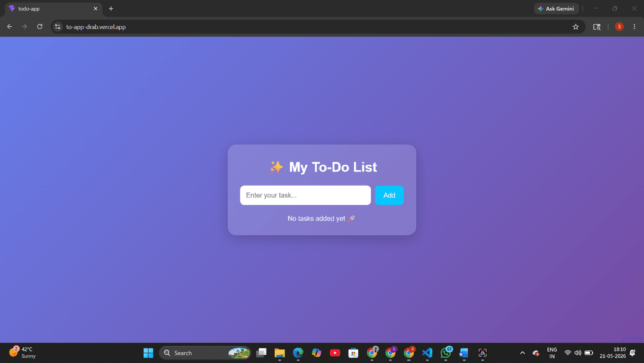Open Microsoft Store from the taskbar

click(x=353, y=353)
